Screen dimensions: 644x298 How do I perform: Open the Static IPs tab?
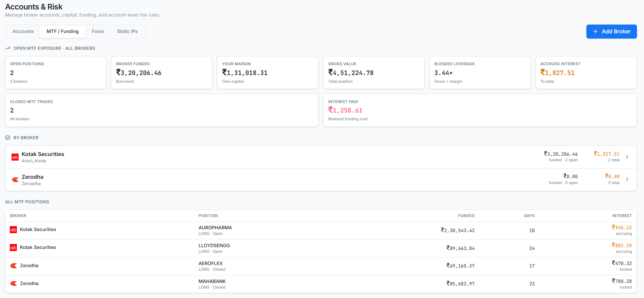point(127,32)
